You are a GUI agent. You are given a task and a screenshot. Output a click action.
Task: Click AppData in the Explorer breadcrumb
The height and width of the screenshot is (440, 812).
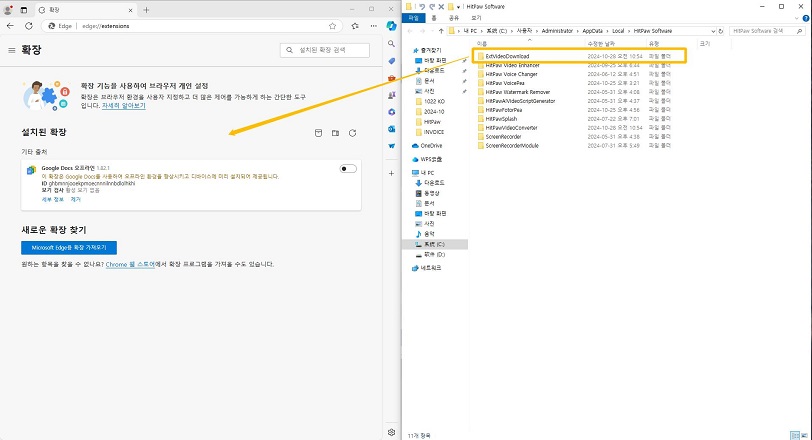pos(592,31)
